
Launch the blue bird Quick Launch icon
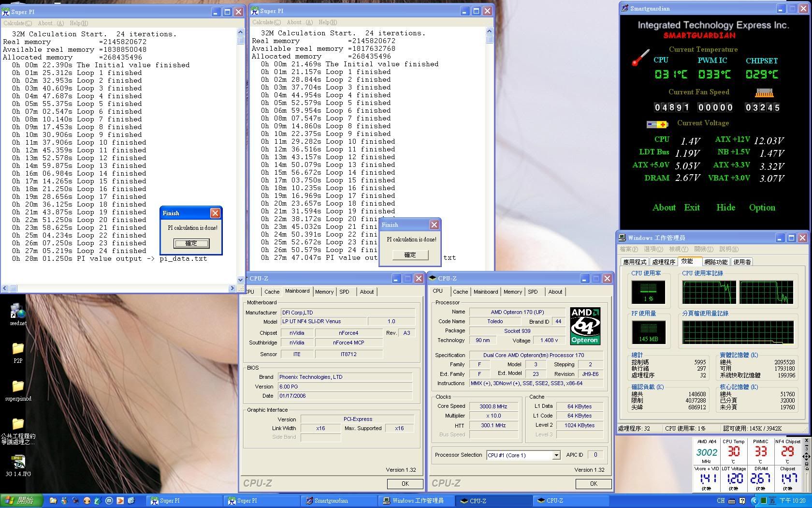click(x=98, y=501)
